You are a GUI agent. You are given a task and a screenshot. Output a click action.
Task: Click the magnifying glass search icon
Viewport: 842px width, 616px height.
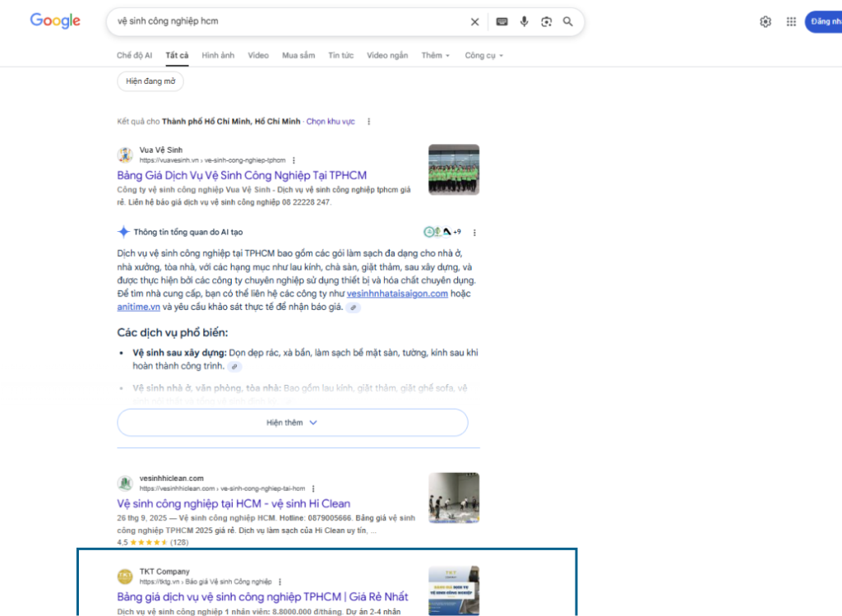pos(568,22)
